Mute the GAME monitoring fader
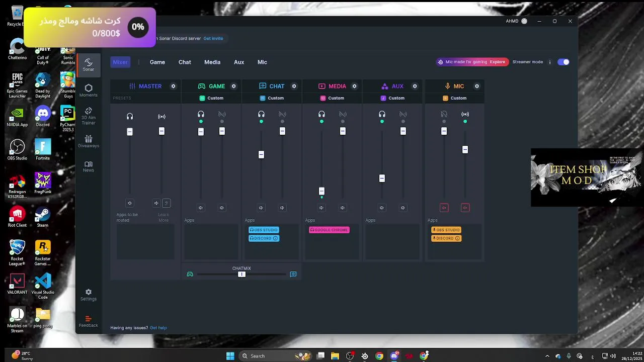The width and height of the screenshot is (644, 362). 201,208
